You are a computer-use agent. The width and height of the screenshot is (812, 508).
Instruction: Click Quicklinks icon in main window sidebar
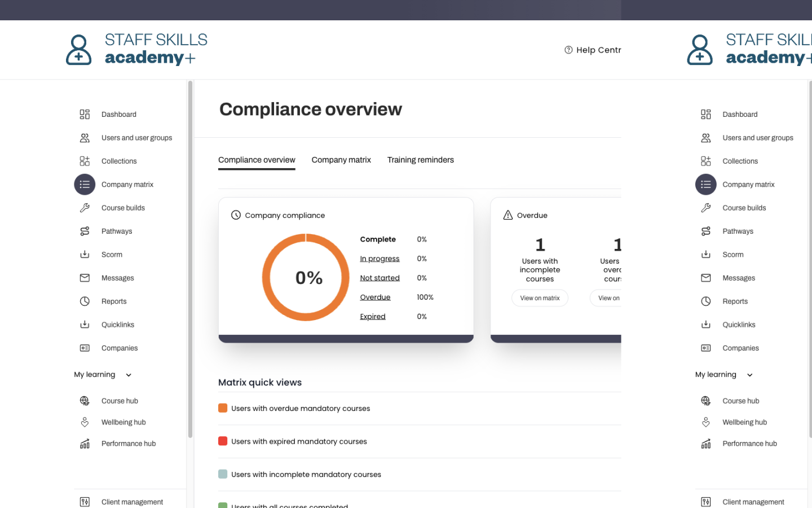coord(85,325)
